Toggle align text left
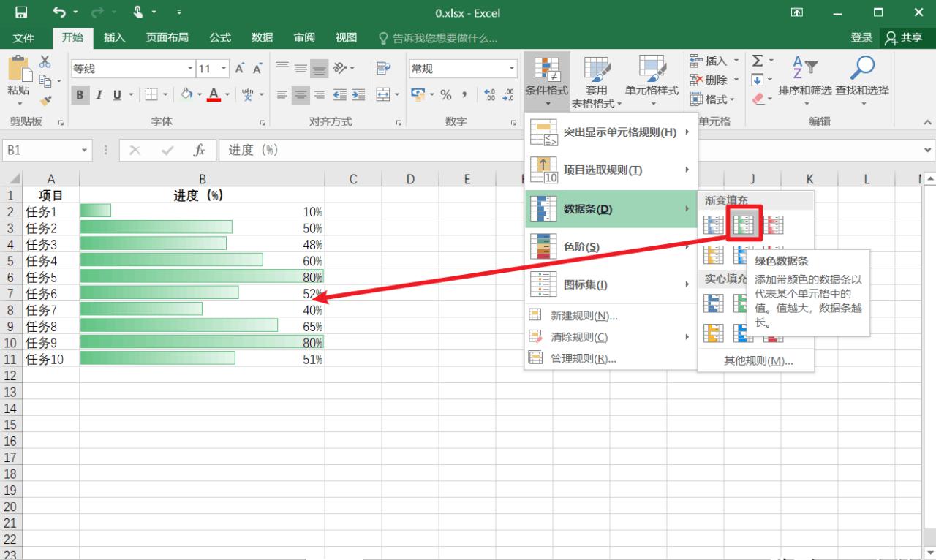Image resolution: width=936 pixels, height=560 pixels. pyautogui.click(x=282, y=94)
